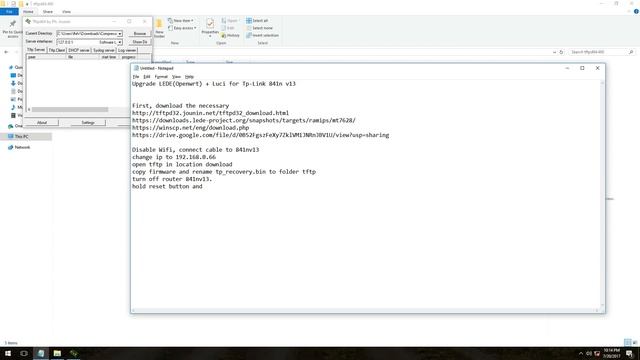The height and width of the screenshot is (360, 640).
Task: Click the start time column header in Tftpd
Action: (x=109, y=57)
